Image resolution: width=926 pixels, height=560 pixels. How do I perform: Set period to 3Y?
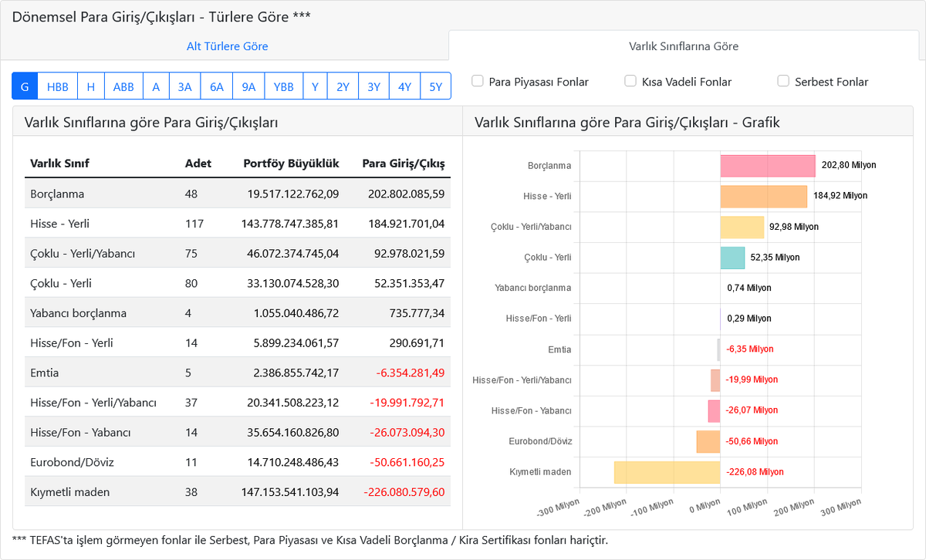point(373,86)
